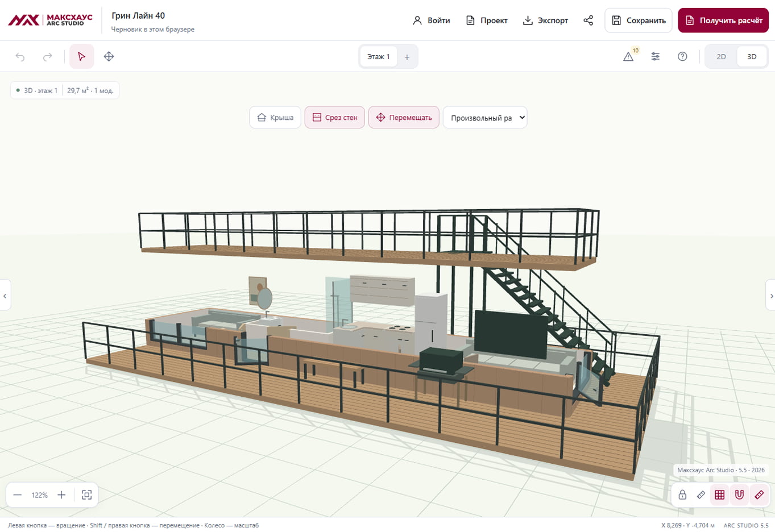Toggle the gray ruler icon beside the lock
This screenshot has width=775, height=532.
701,495
